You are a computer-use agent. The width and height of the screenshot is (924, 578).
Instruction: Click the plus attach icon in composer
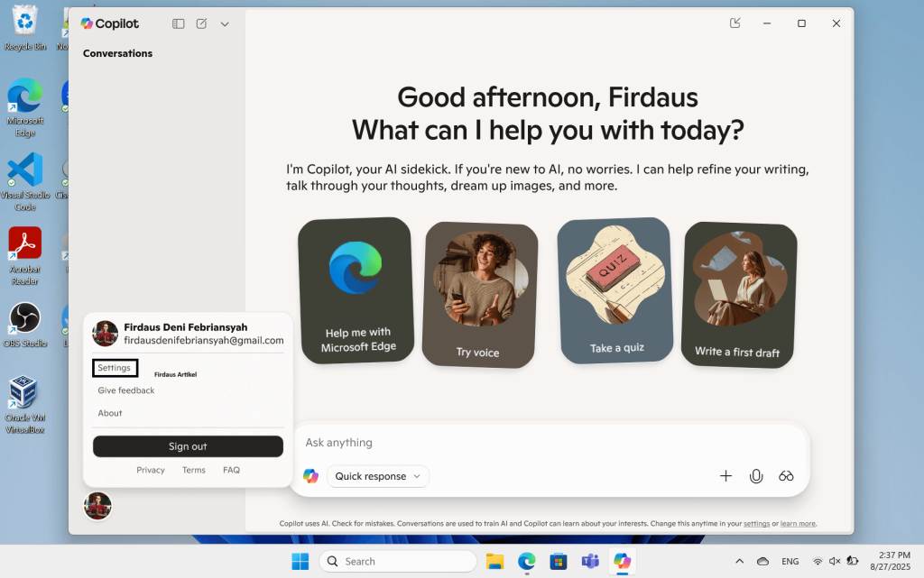coord(726,476)
